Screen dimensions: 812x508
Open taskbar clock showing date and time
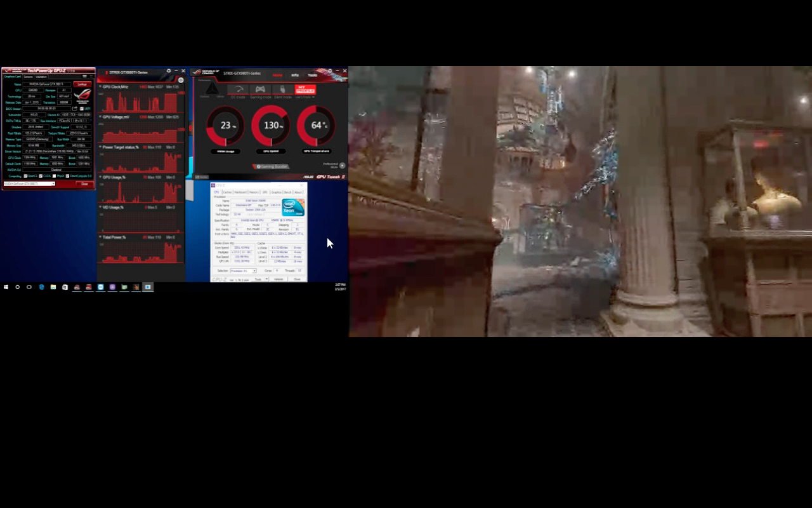[x=340, y=287]
